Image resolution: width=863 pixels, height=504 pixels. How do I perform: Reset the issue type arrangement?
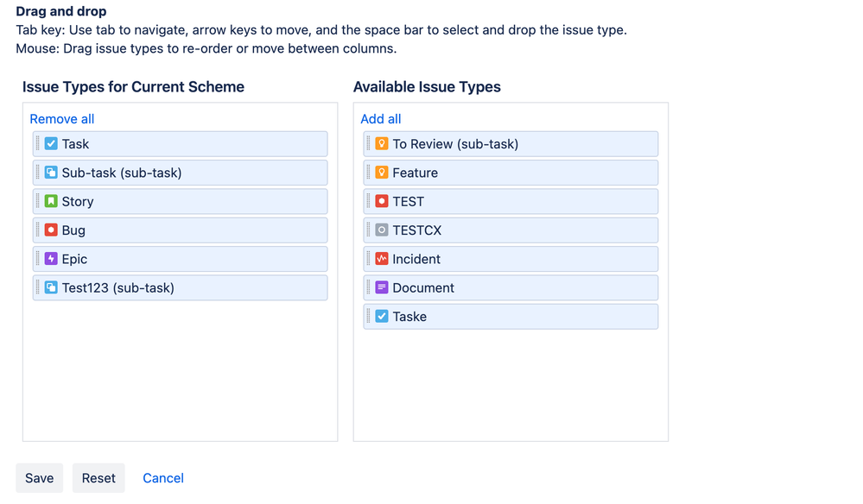point(98,477)
